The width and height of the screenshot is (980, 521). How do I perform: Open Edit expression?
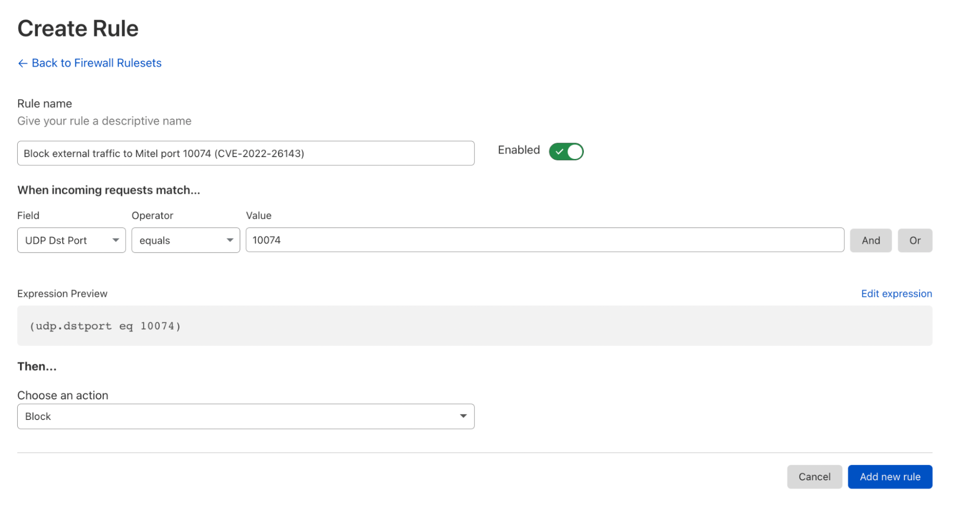click(896, 293)
